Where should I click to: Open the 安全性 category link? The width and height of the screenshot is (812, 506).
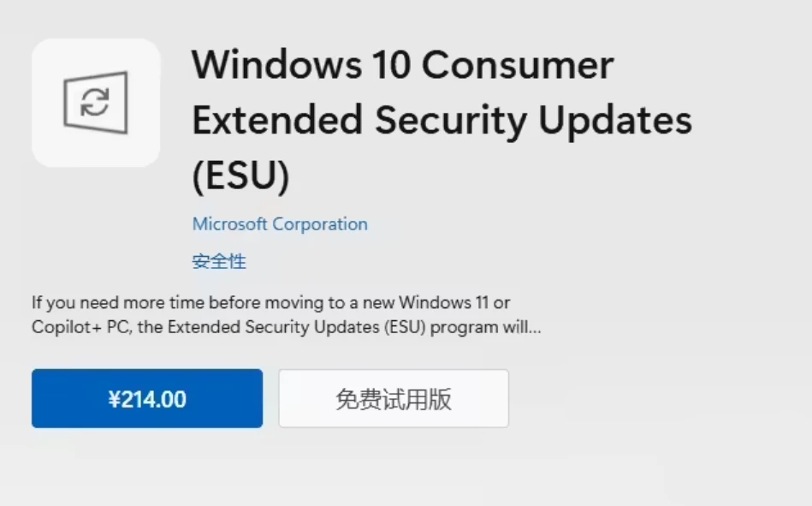pos(219,262)
